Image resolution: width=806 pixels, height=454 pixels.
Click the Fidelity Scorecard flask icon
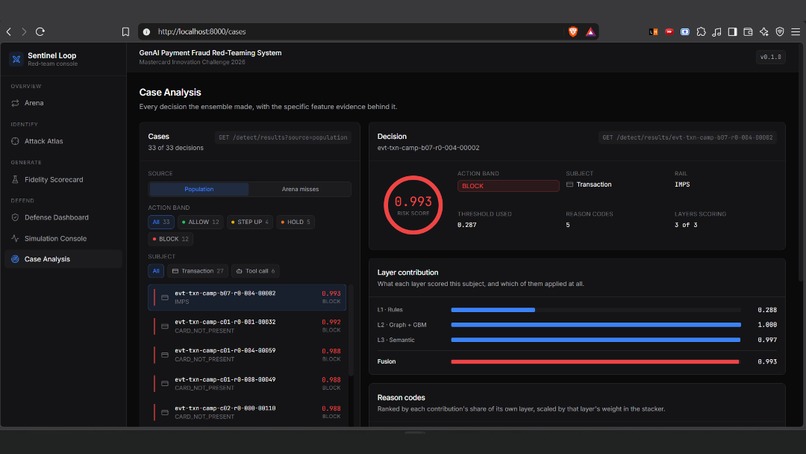(x=15, y=179)
